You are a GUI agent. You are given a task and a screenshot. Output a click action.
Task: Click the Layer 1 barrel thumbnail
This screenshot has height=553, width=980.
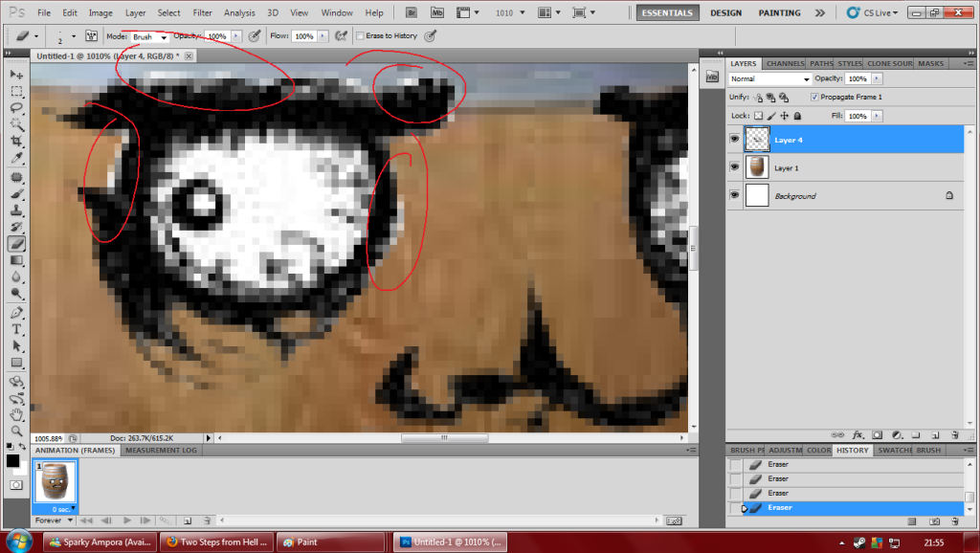pyautogui.click(x=757, y=167)
